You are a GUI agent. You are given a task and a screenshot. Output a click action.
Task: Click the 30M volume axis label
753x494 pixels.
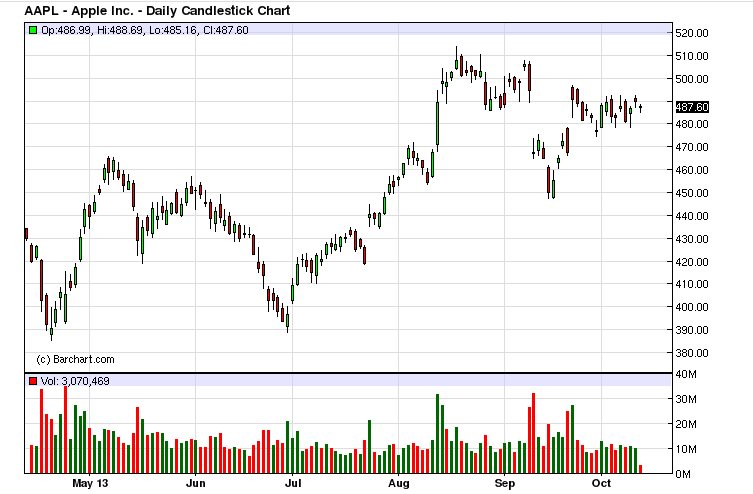tap(686, 399)
